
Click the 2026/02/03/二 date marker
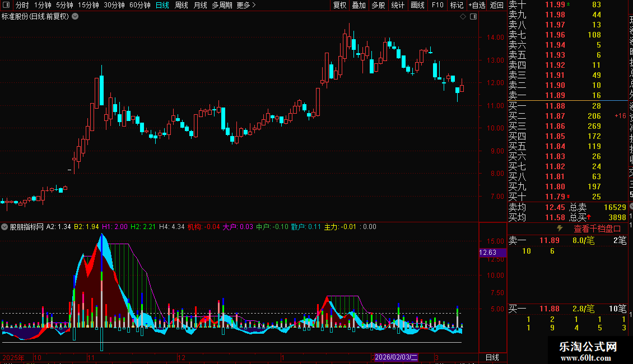[x=395, y=357]
